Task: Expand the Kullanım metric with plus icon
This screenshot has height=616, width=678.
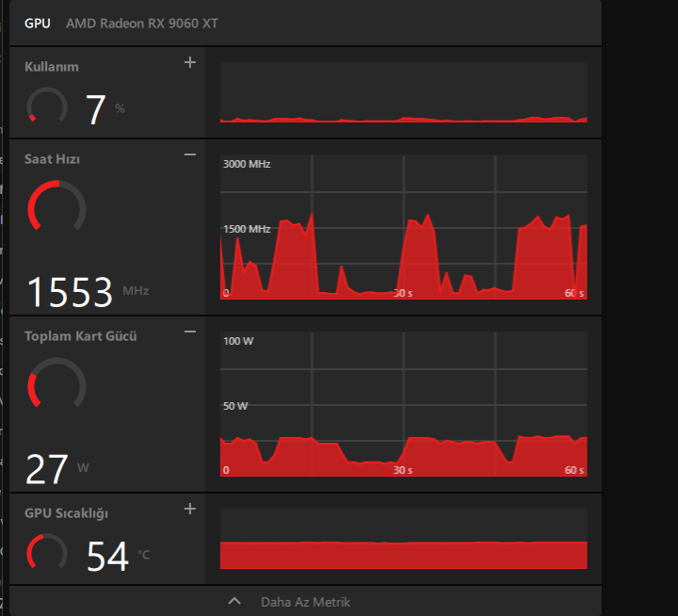Action: pos(190,62)
